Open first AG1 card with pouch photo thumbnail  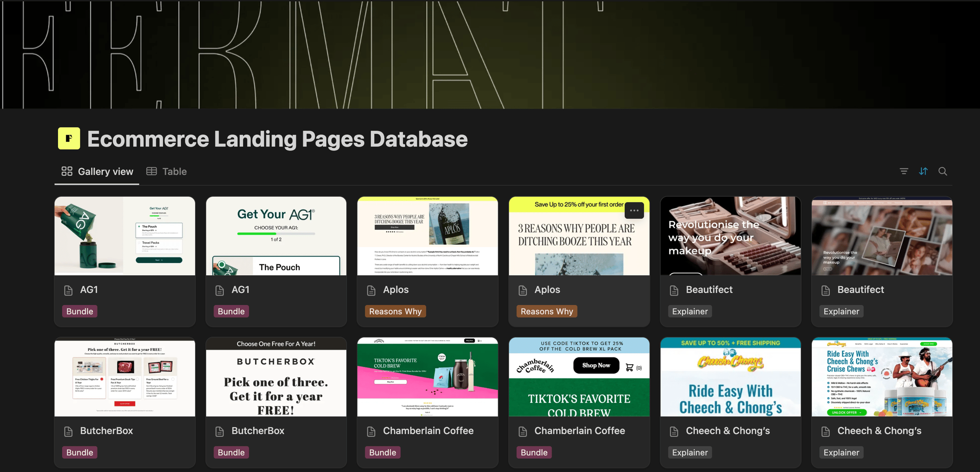(x=125, y=236)
